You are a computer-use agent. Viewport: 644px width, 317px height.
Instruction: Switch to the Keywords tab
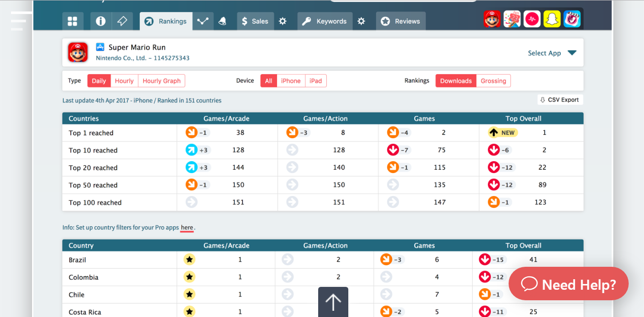325,21
